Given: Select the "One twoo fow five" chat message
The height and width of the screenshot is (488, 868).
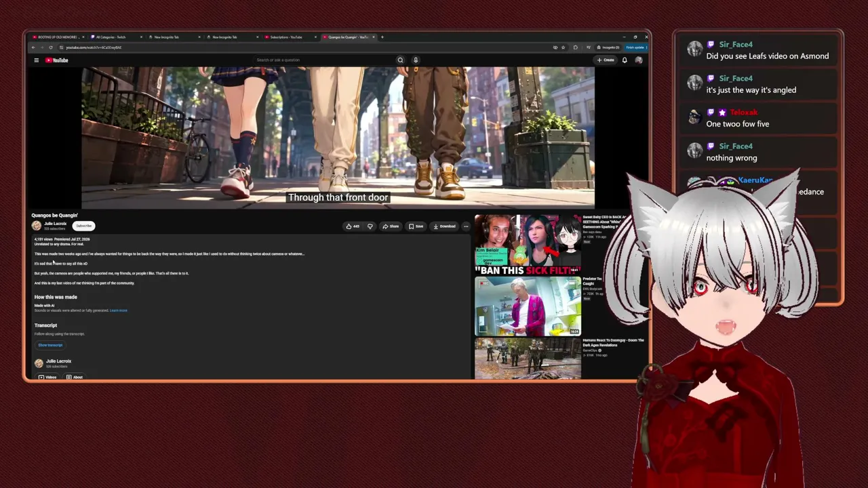Looking at the screenshot, I should pos(738,124).
